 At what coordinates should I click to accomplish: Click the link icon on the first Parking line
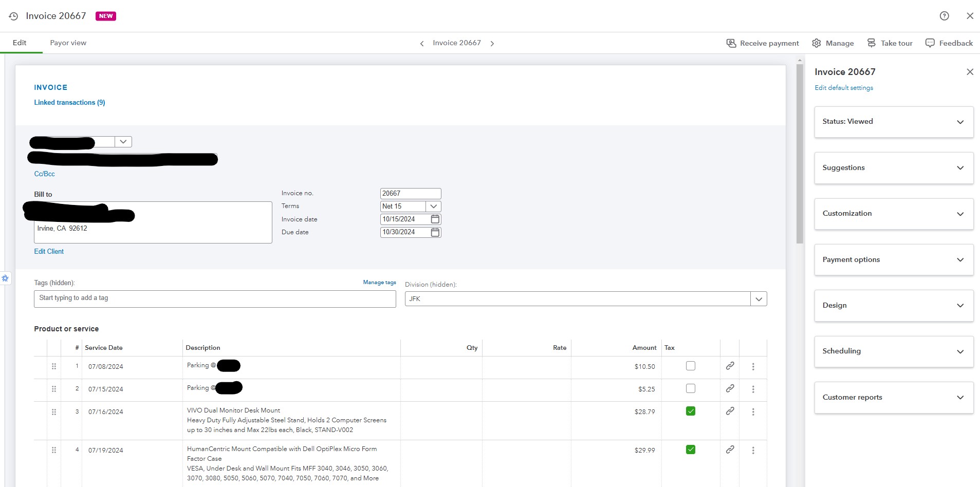[x=730, y=366]
